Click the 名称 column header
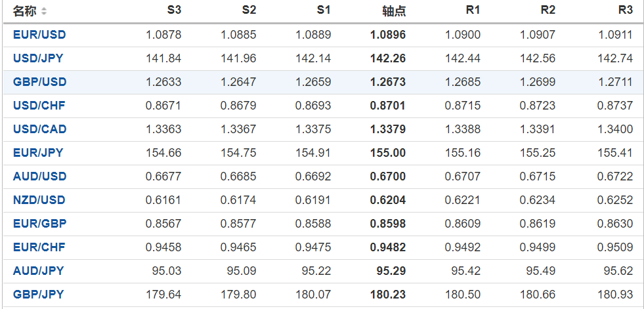 coord(25,11)
